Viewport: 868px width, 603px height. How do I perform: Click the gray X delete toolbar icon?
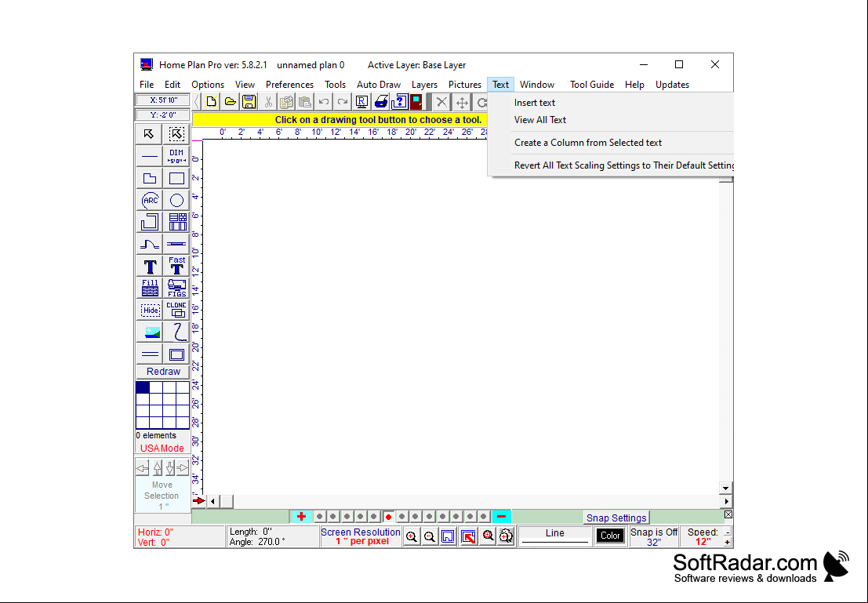441,102
